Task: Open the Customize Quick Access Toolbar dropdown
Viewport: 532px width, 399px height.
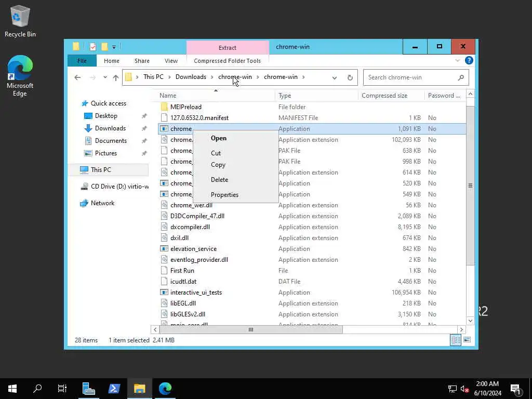Action: coord(114,47)
